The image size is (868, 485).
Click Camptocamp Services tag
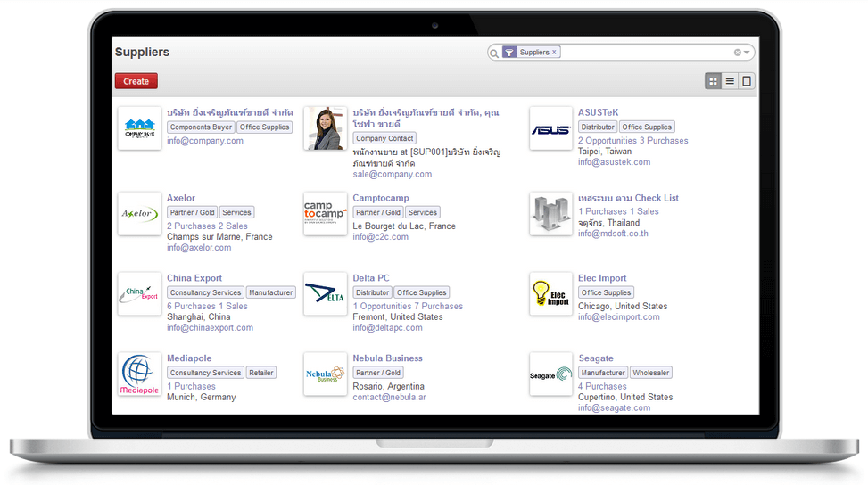tap(423, 212)
